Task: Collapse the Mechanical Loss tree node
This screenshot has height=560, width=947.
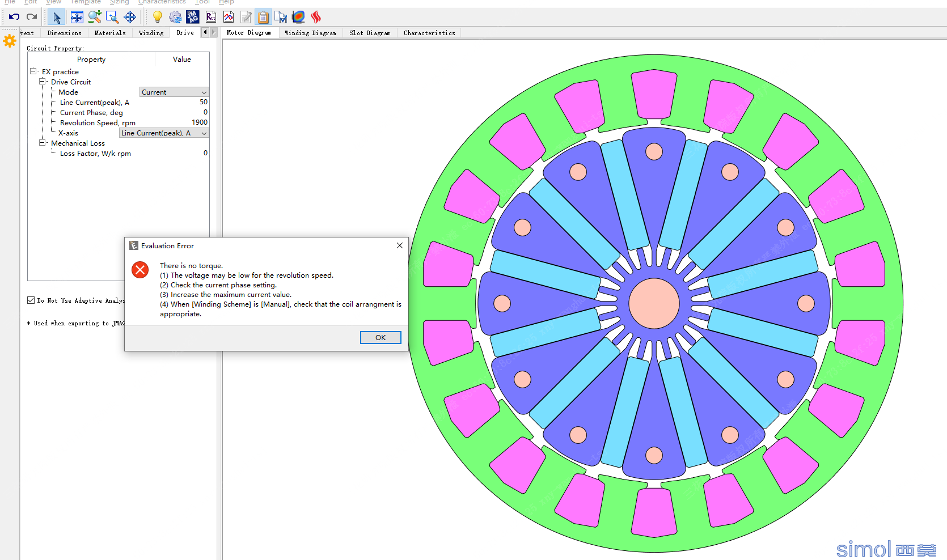Action: (43, 143)
